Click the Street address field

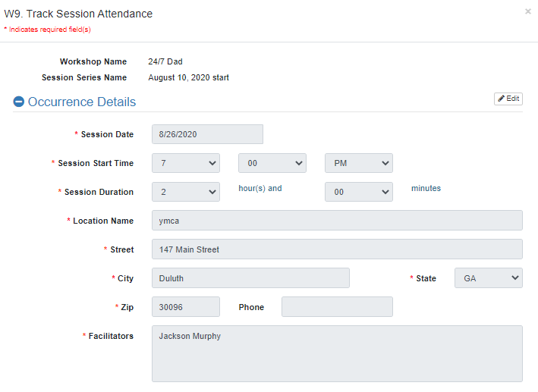pyautogui.click(x=337, y=249)
